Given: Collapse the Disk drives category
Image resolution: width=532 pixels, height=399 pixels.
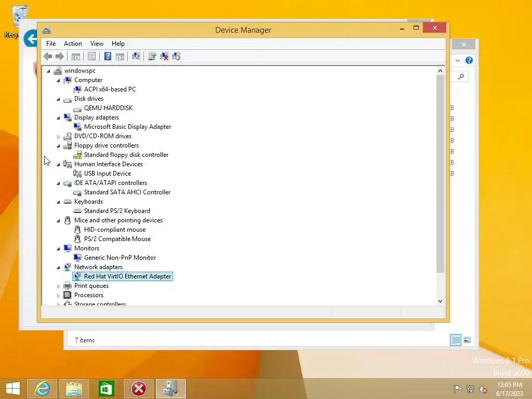Looking at the screenshot, I should click(x=58, y=99).
